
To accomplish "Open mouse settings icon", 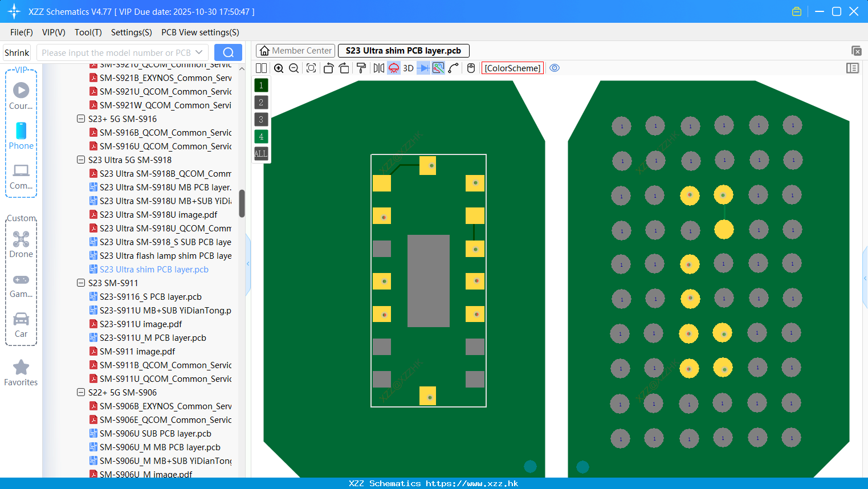I will pyautogui.click(x=471, y=68).
